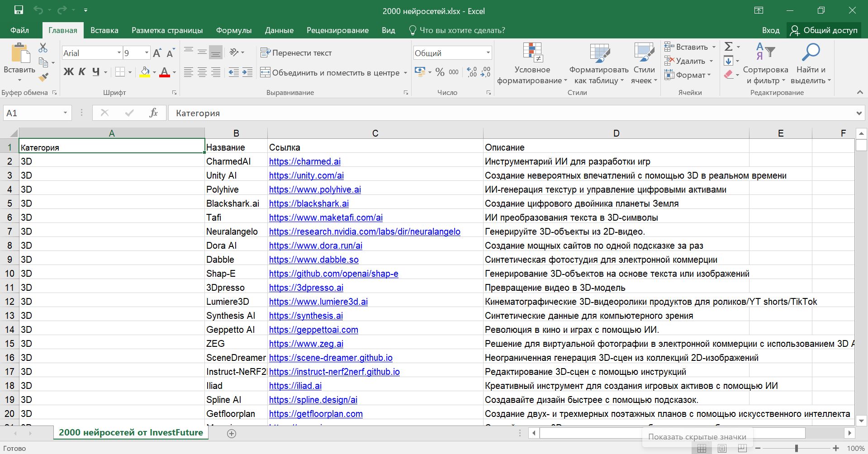Open the Формулы ribbon tab
This screenshot has width=868, height=454.
coord(233,30)
